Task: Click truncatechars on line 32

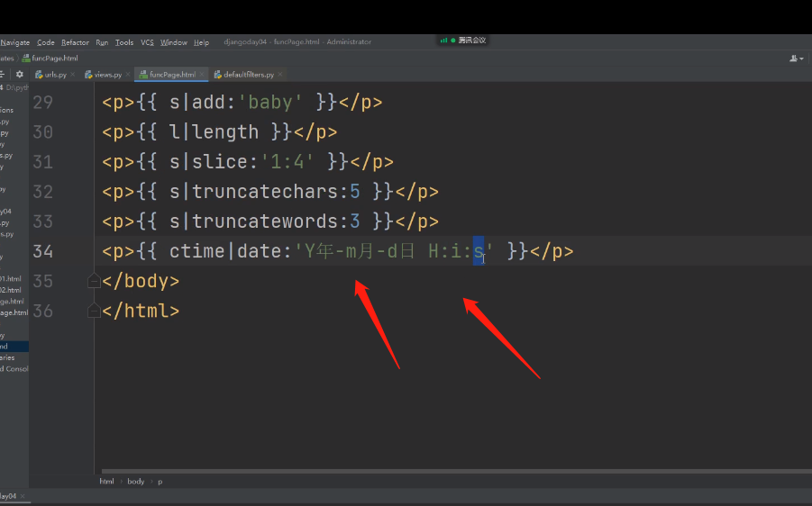Action: tap(264, 192)
